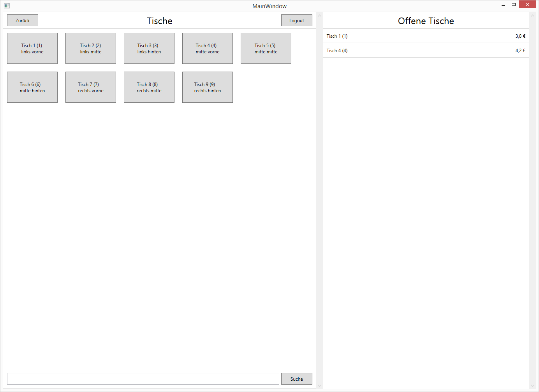The height and width of the screenshot is (392, 539).
Task: Click the Zurück back button
Action: click(23, 21)
